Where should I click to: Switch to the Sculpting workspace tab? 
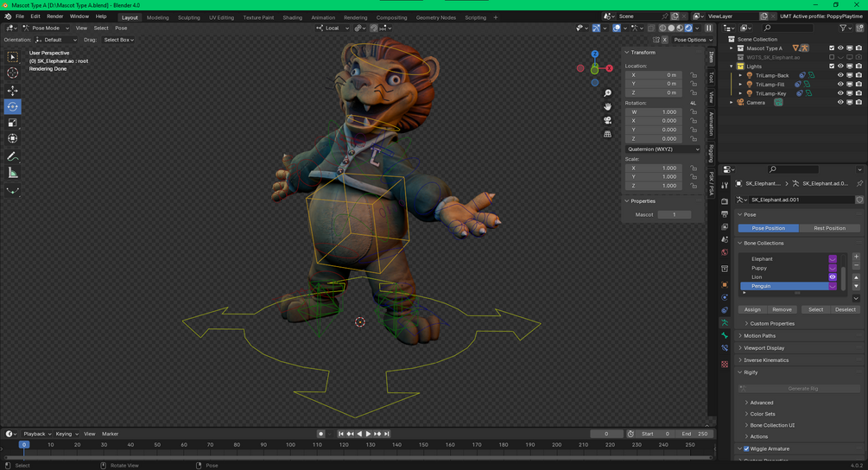click(189, 18)
